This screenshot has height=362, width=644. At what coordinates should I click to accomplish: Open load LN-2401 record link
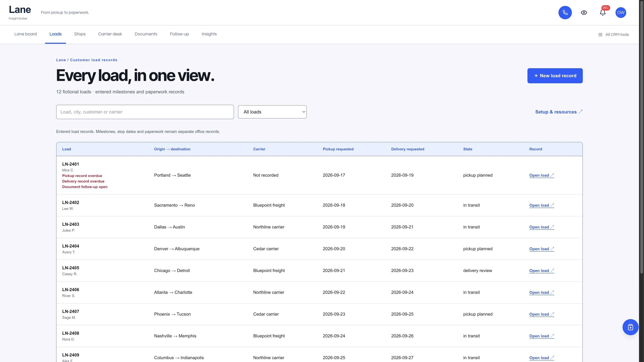542,175
